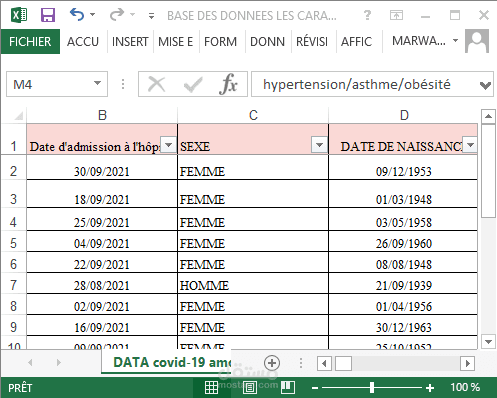Add a new sheet
The height and width of the screenshot is (398, 497).
click(x=272, y=363)
